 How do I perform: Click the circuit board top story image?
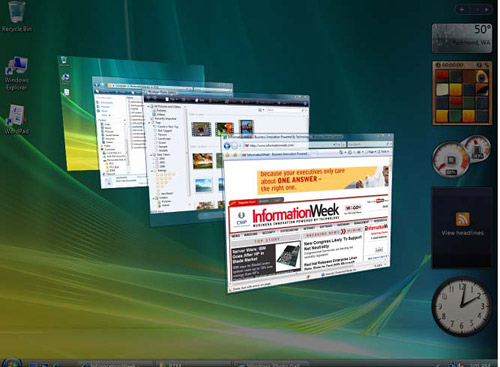coord(288,257)
